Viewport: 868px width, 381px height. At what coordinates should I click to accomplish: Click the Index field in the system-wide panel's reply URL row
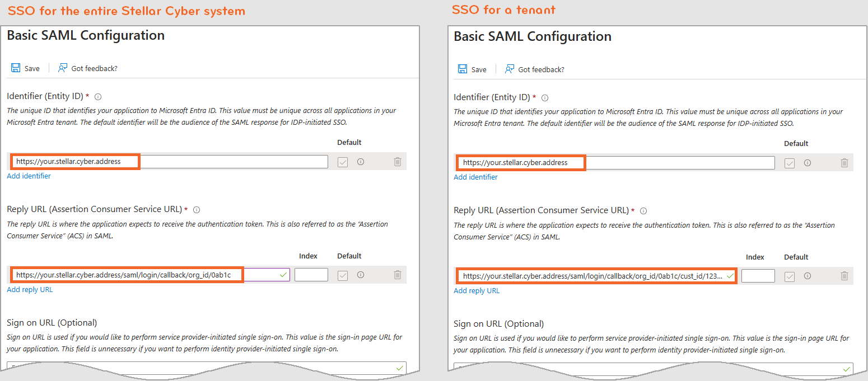[x=311, y=275]
